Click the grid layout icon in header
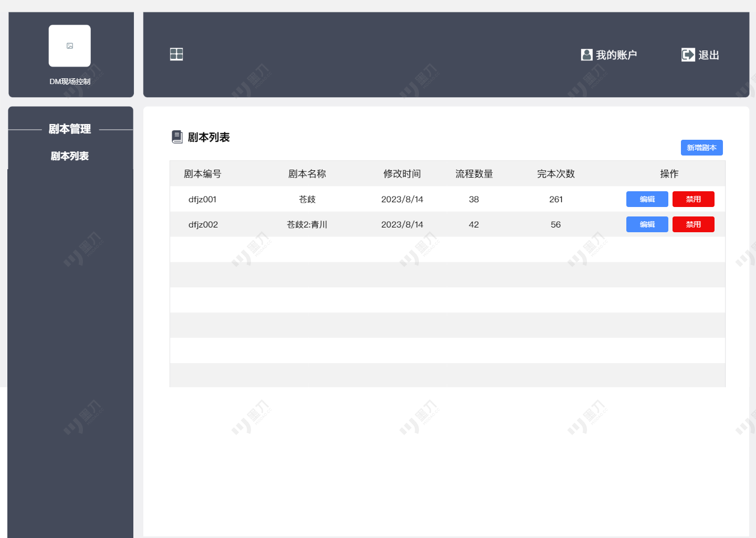 pyautogui.click(x=176, y=54)
